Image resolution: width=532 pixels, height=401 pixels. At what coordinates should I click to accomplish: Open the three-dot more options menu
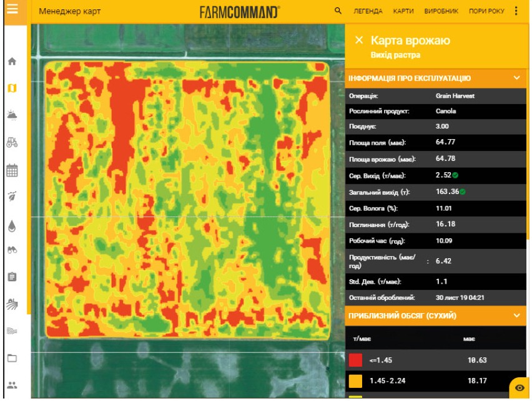pyautogui.click(x=516, y=11)
